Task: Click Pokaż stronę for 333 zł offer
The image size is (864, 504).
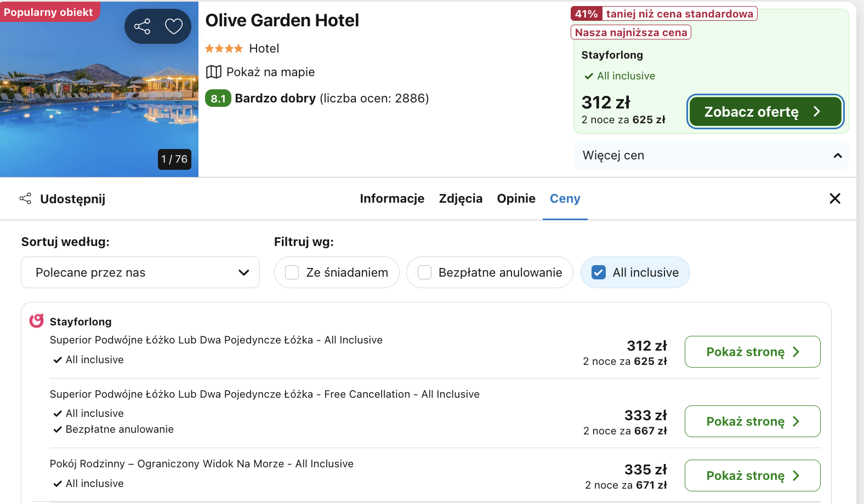Action: coord(752,421)
